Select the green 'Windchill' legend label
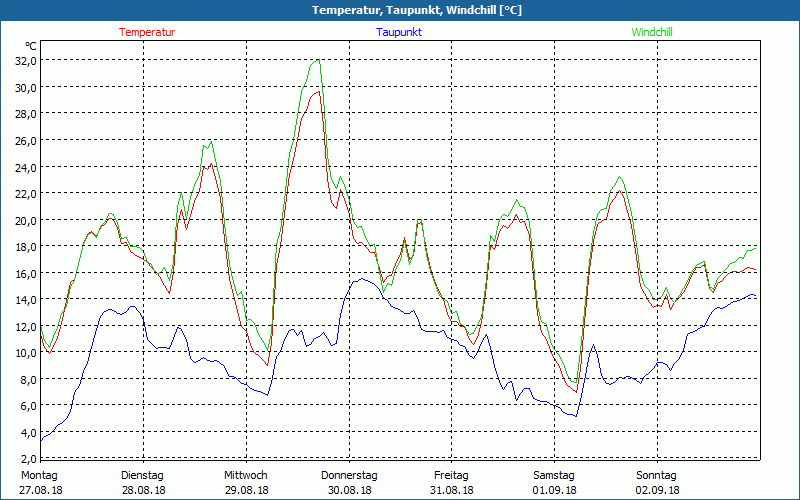800x500 pixels. click(x=652, y=32)
